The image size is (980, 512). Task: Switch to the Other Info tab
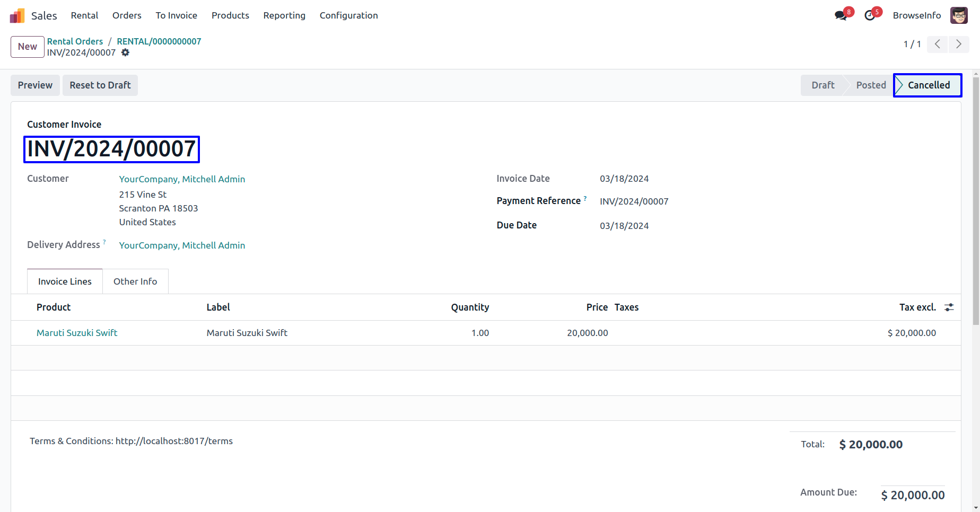click(x=135, y=281)
